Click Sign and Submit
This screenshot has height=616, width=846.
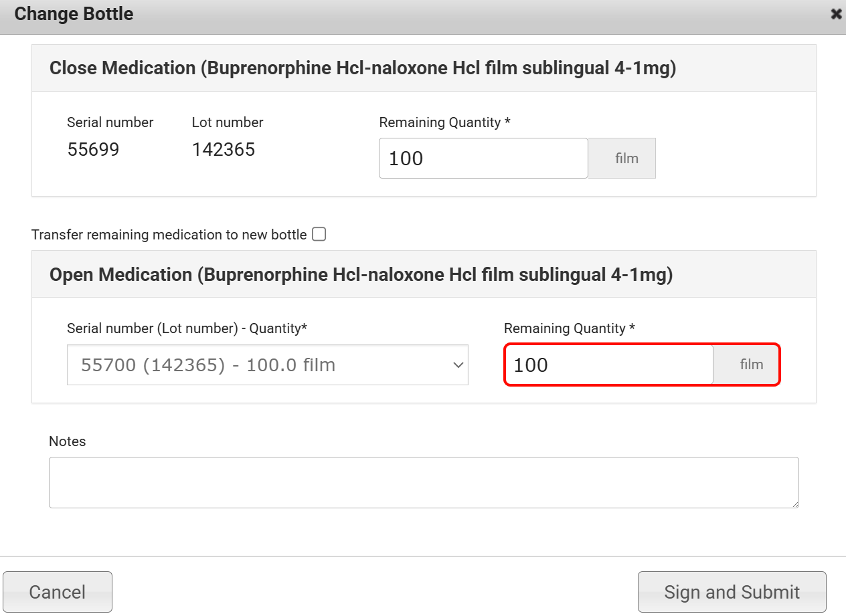coord(732,592)
